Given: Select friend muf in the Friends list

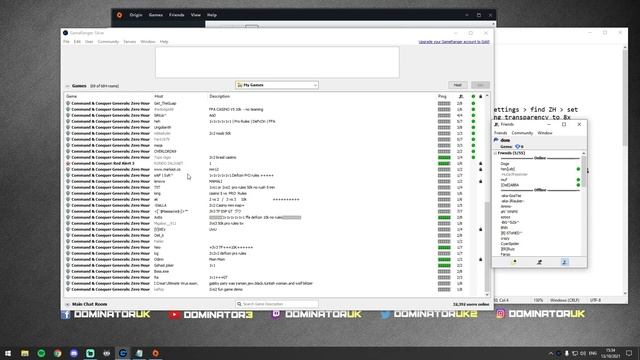Looking at the screenshot, I should click(x=504, y=180).
